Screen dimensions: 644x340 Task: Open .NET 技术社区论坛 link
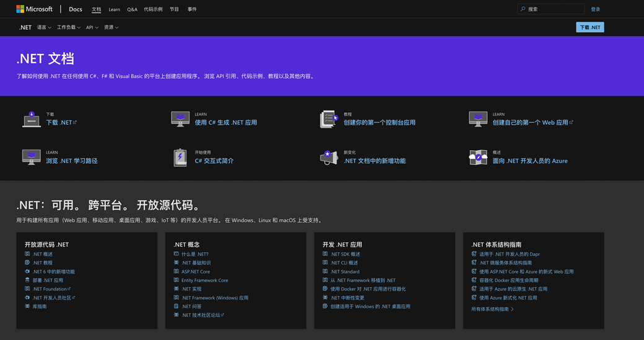coord(203,315)
